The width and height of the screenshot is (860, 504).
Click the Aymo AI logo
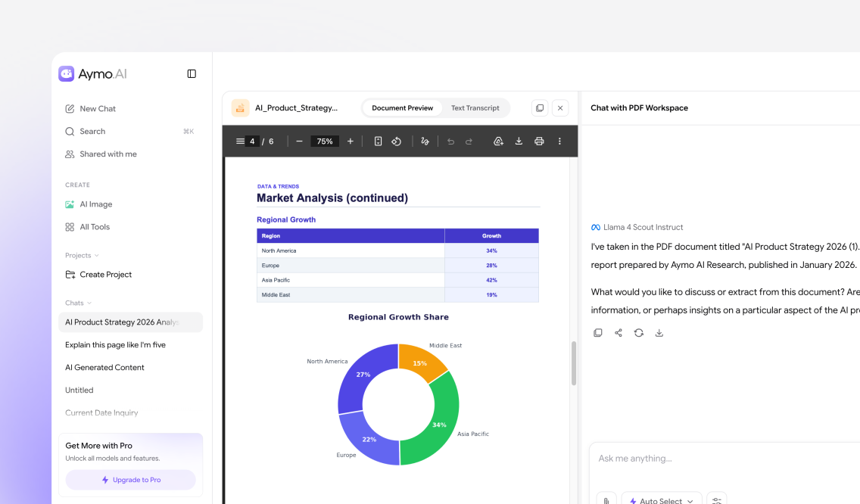pyautogui.click(x=92, y=73)
